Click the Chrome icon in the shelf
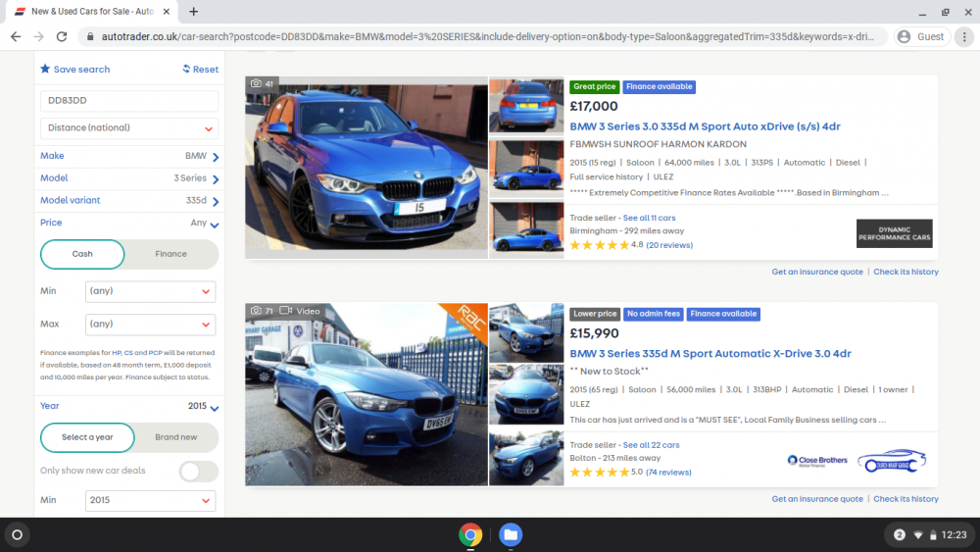 [x=470, y=535]
